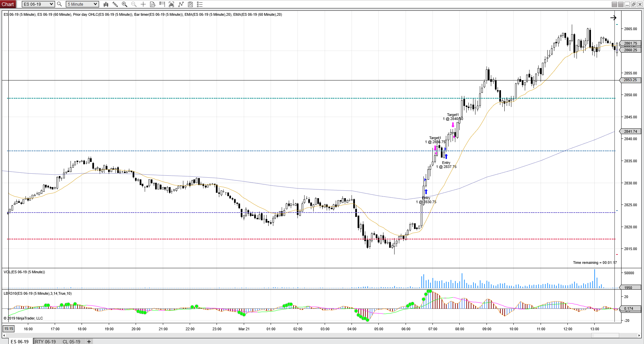The image size is (644, 344).
Task: Click the horizontal scrollbar right arrow
Action: tap(639, 335)
